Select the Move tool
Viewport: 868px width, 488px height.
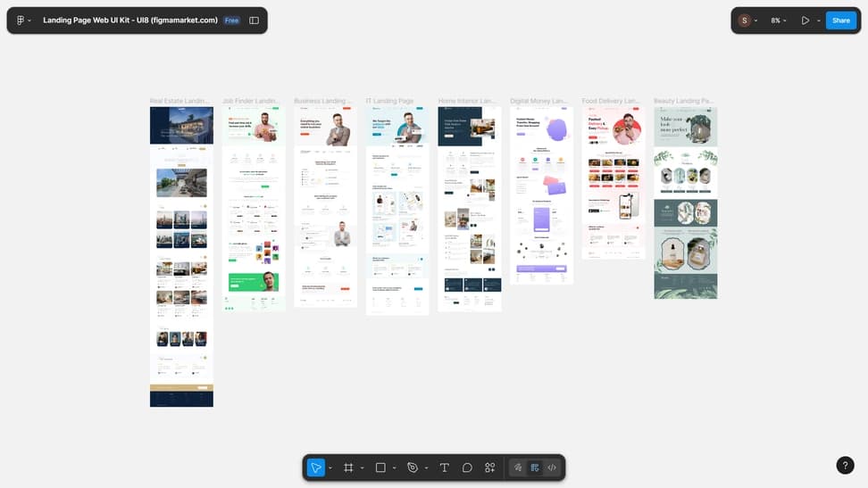click(316, 467)
